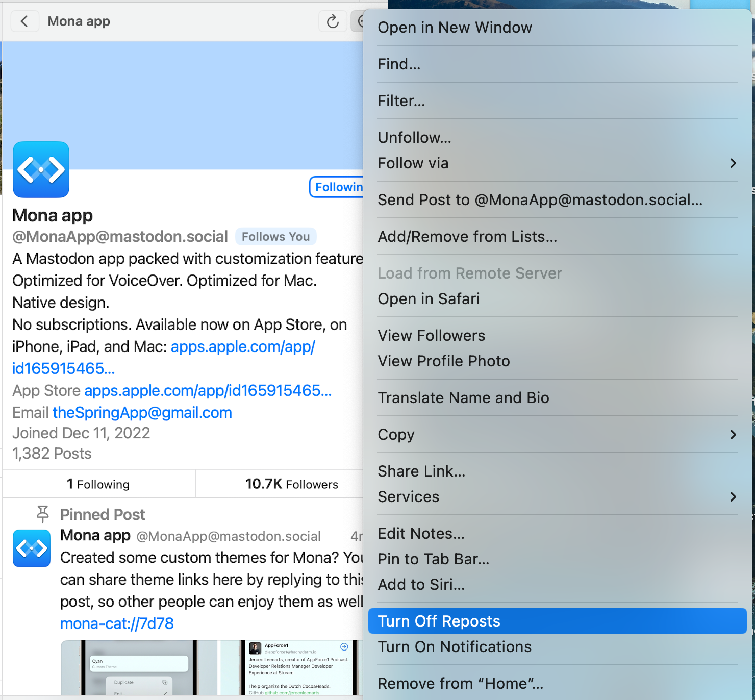Toggle Turn Off Reposts
This screenshot has height=700, width=755.
pyautogui.click(x=558, y=621)
